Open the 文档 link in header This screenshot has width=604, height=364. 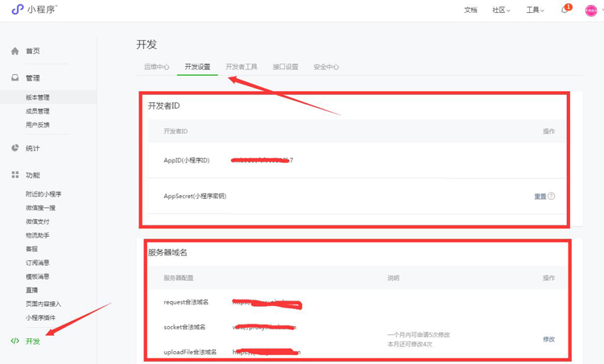point(470,10)
